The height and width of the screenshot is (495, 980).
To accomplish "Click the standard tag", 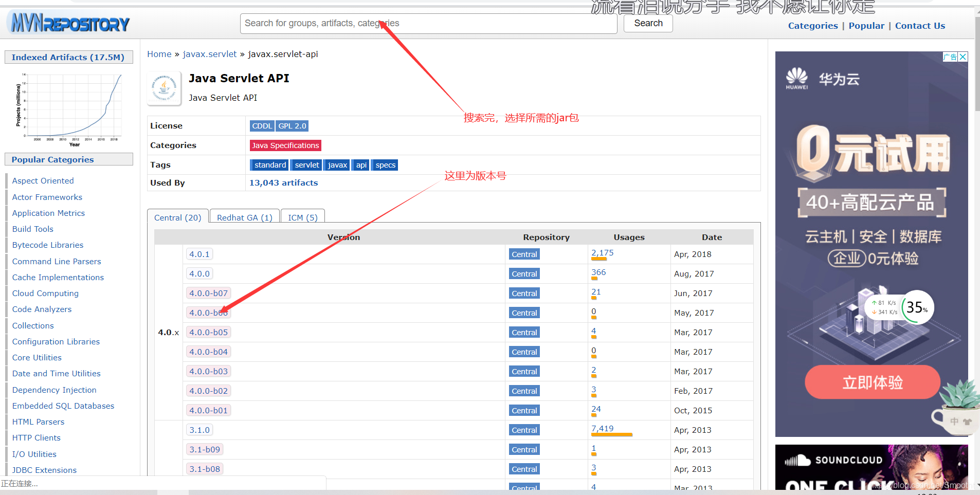I will pos(270,165).
